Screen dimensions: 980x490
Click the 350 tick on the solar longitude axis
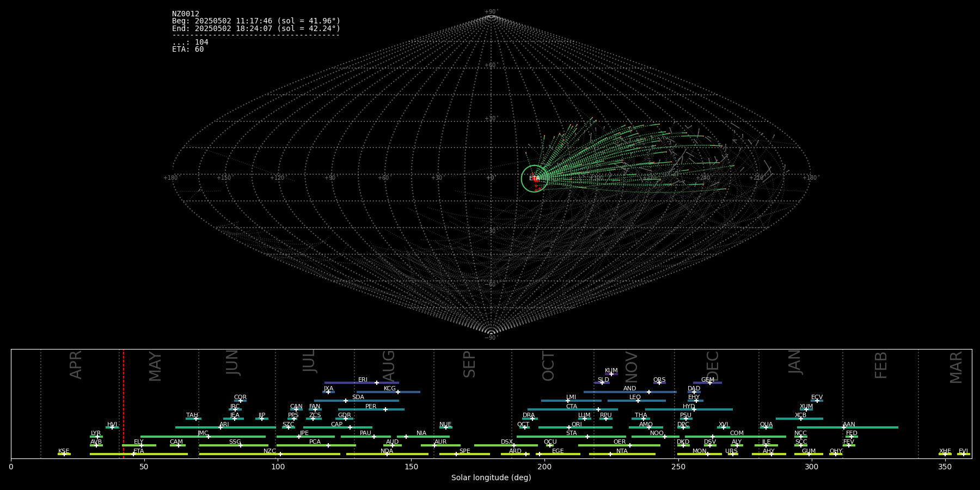[x=945, y=467]
